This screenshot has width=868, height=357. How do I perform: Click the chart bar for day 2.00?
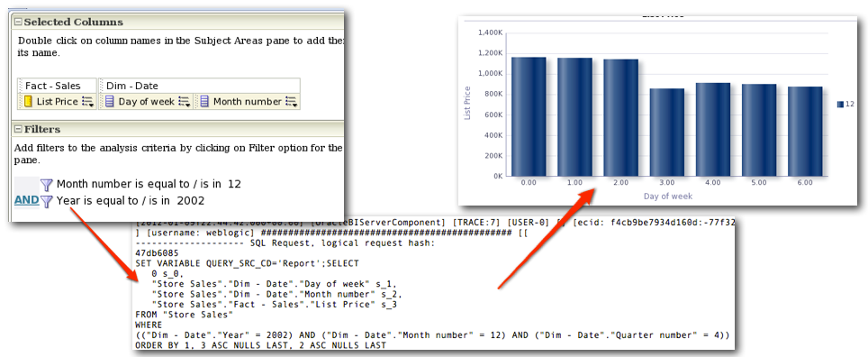pos(620,117)
